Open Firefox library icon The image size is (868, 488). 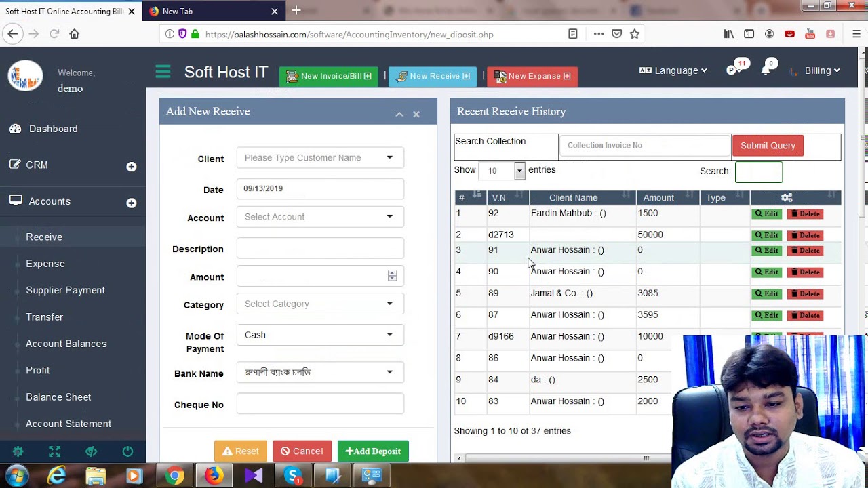point(729,34)
